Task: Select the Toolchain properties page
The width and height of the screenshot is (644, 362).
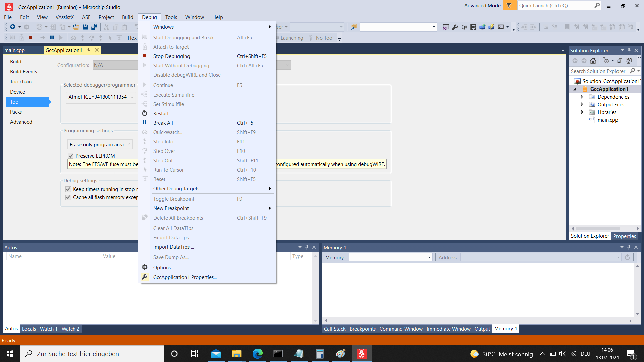Action: (21, 82)
